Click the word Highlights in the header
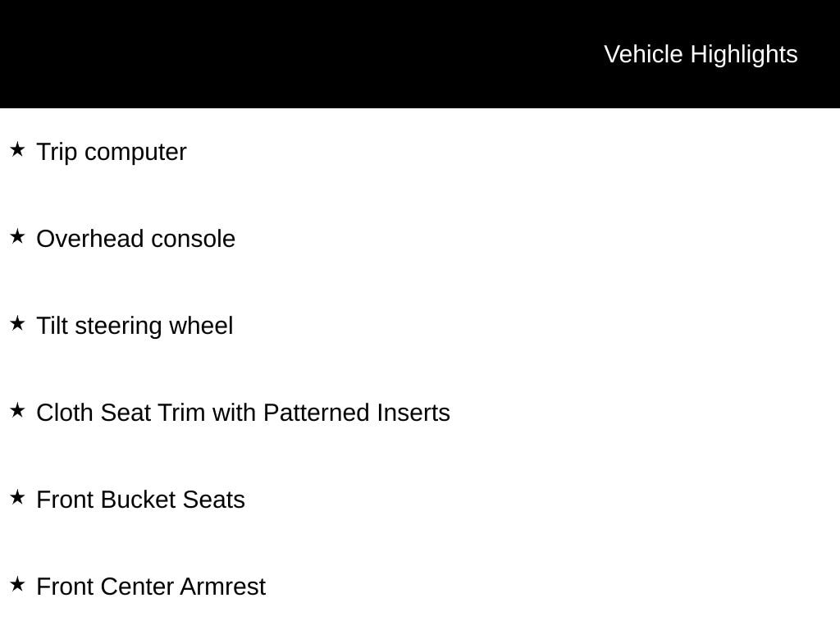This screenshot has width=840, height=630. pyautogui.click(x=744, y=54)
